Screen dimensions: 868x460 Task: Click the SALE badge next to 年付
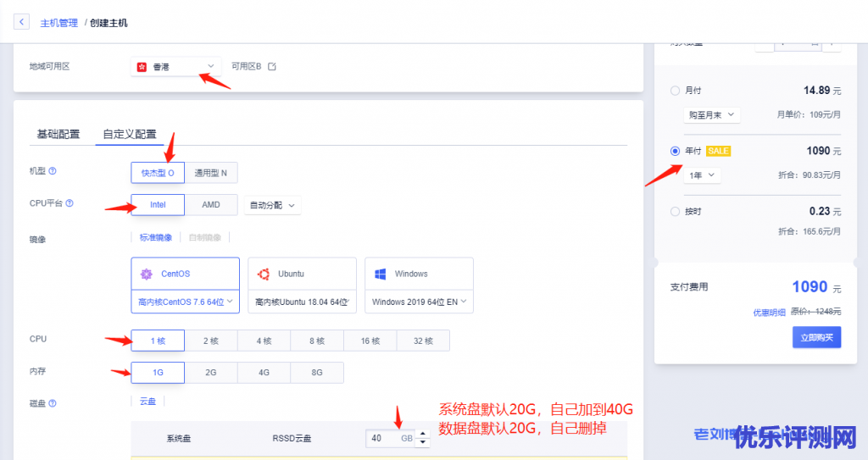pyautogui.click(x=718, y=151)
